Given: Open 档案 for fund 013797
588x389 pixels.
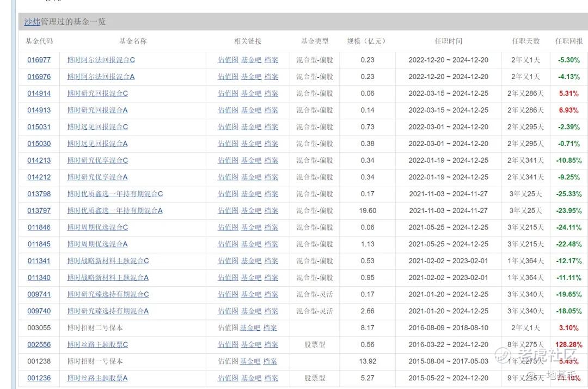Looking at the screenshot, I should click(x=271, y=210).
